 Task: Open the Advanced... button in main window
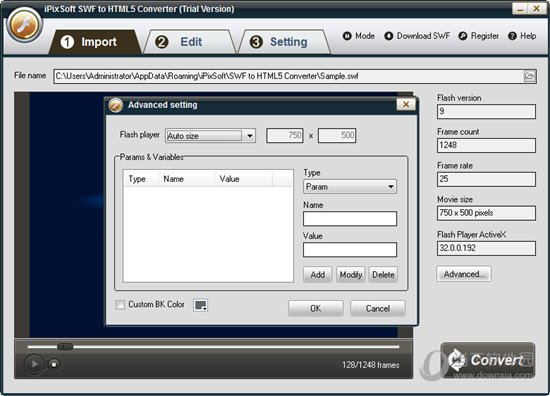click(x=464, y=274)
